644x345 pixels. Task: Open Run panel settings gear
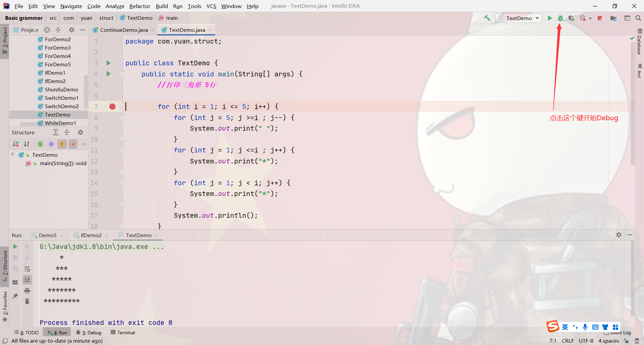(619, 235)
